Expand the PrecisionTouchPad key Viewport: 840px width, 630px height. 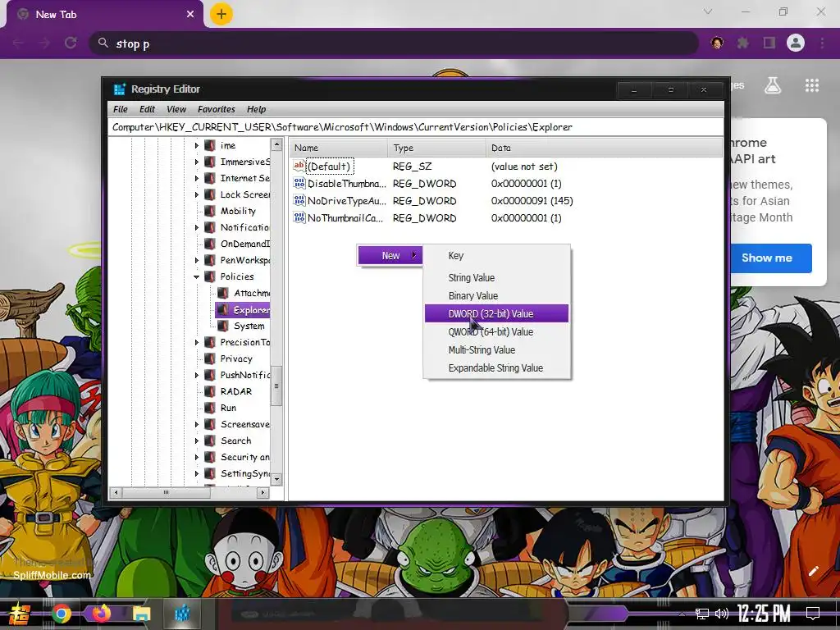click(x=197, y=342)
